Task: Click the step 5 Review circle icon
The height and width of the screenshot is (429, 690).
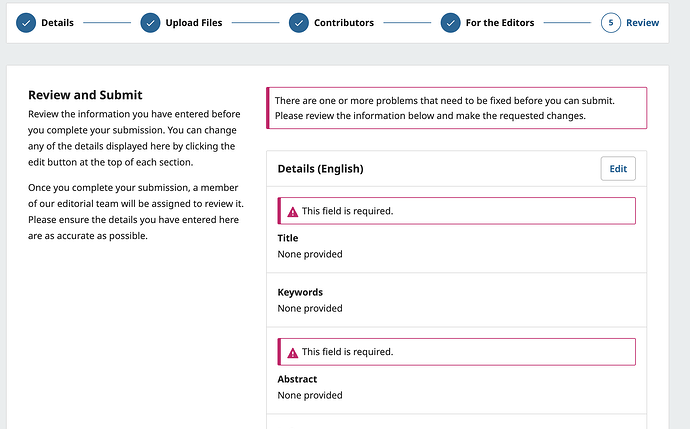Action: pyautogui.click(x=611, y=23)
